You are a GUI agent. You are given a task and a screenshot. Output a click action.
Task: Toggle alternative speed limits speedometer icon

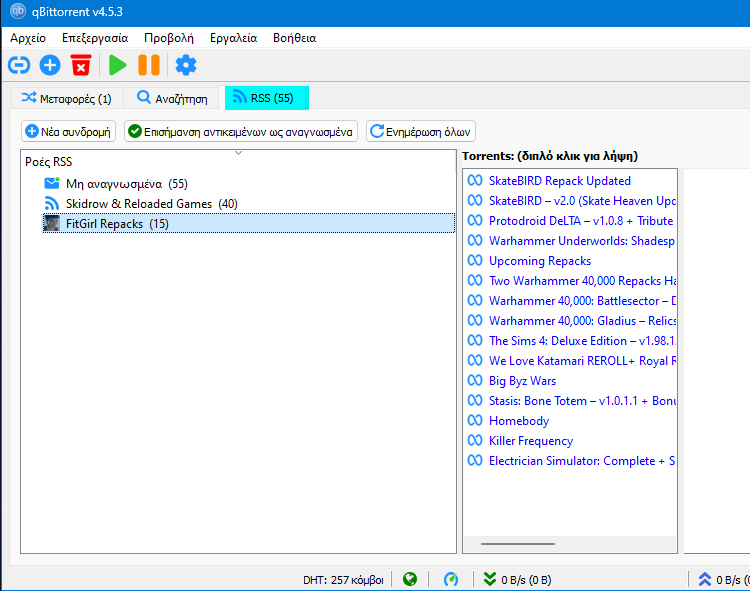pyautogui.click(x=451, y=580)
